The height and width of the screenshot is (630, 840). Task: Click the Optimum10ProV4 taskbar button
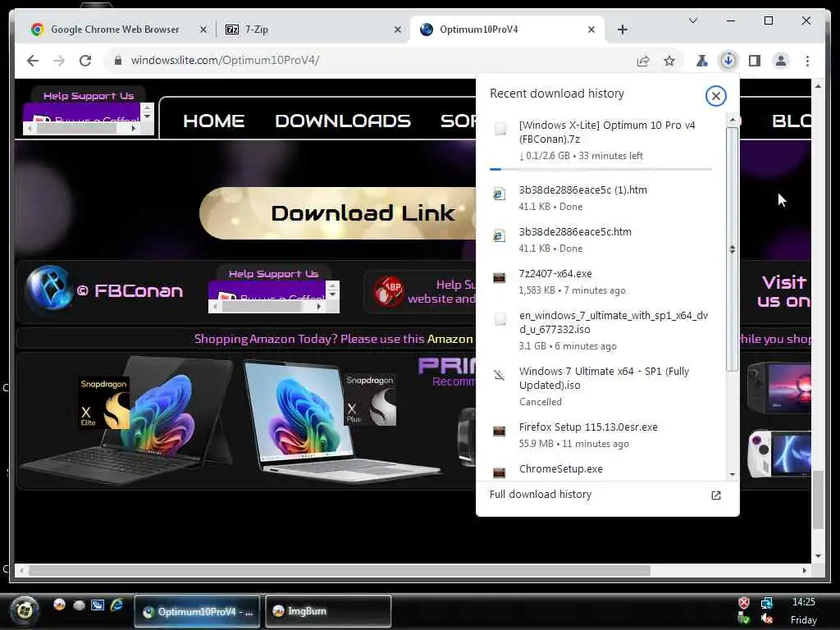(197, 610)
